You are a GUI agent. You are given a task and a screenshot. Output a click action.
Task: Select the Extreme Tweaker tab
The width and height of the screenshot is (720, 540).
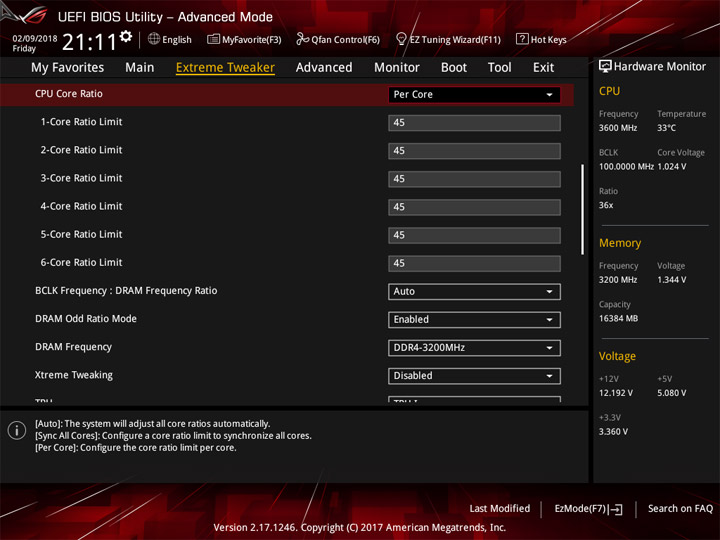click(x=225, y=68)
